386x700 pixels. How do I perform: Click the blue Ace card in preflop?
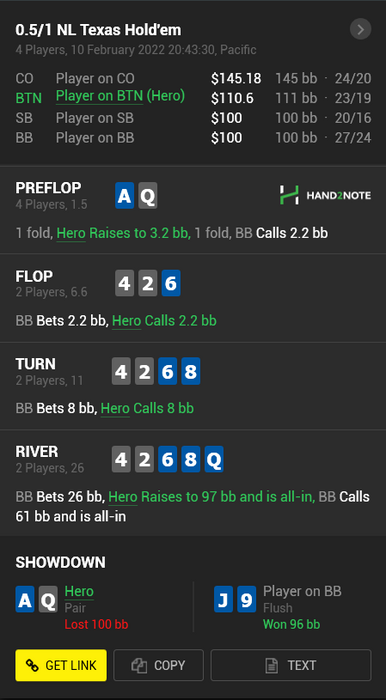(125, 196)
